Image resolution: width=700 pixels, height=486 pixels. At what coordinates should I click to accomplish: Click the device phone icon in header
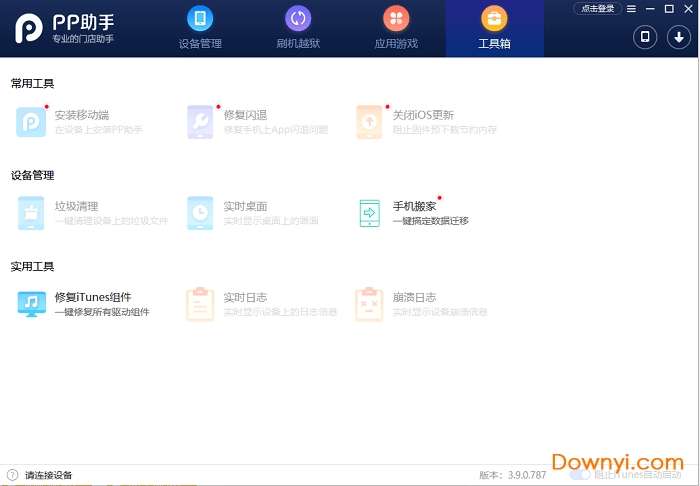tap(645, 37)
